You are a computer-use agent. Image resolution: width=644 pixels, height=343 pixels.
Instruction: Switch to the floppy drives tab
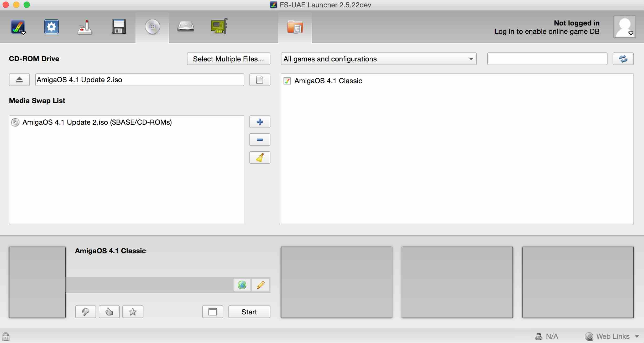tap(119, 27)
